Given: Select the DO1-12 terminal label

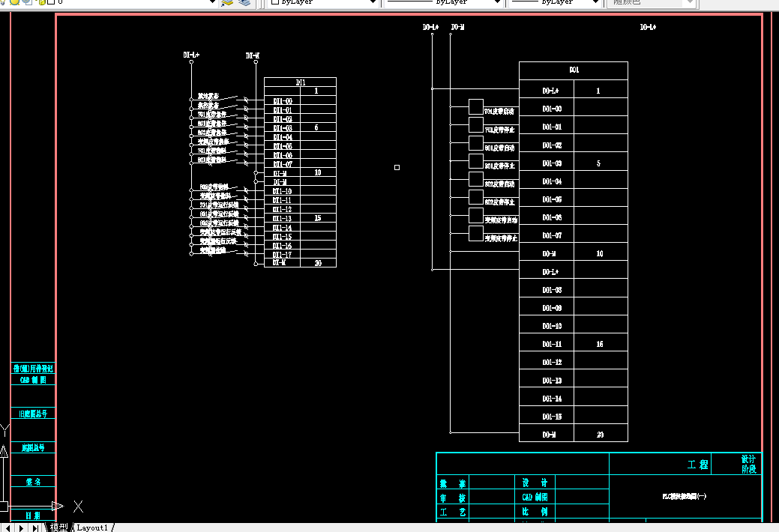Looking at the screenshot, I should (552, 363).
